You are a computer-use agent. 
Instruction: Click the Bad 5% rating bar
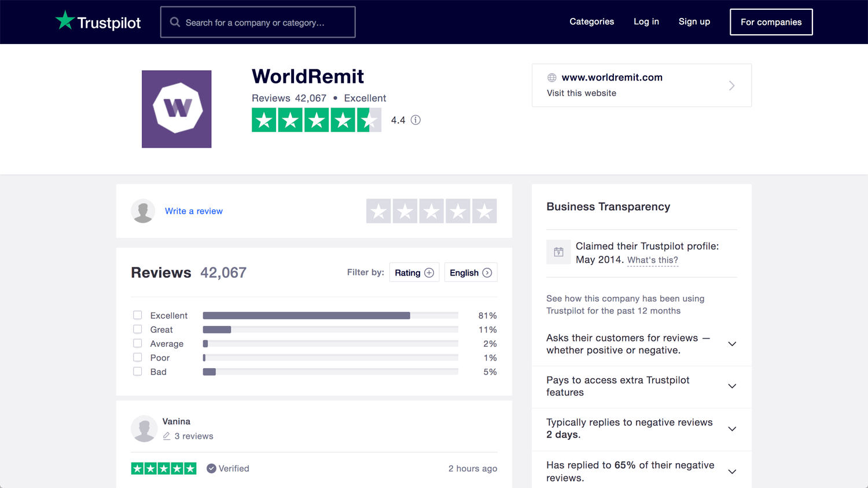click(x=330, y=372)
